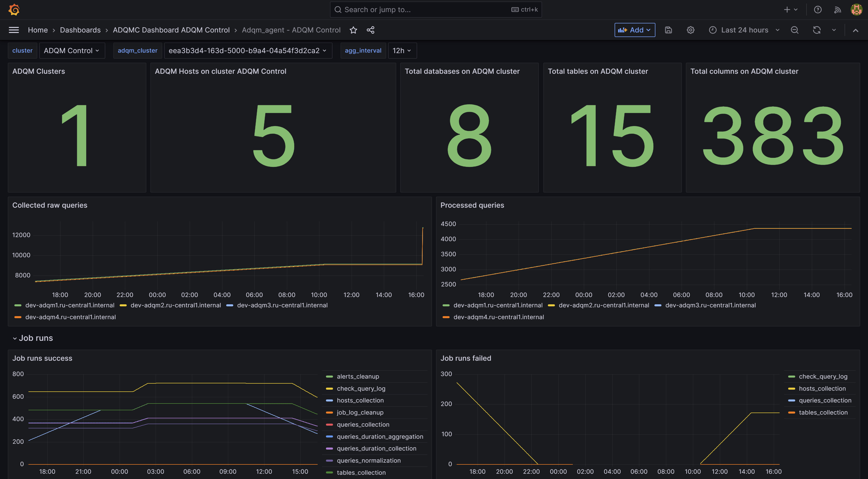
Task: Hide dev-adqm2.ru-central1.internal in Collected raw queries legend
Action: pyautogui.click(x=175, y=305)
